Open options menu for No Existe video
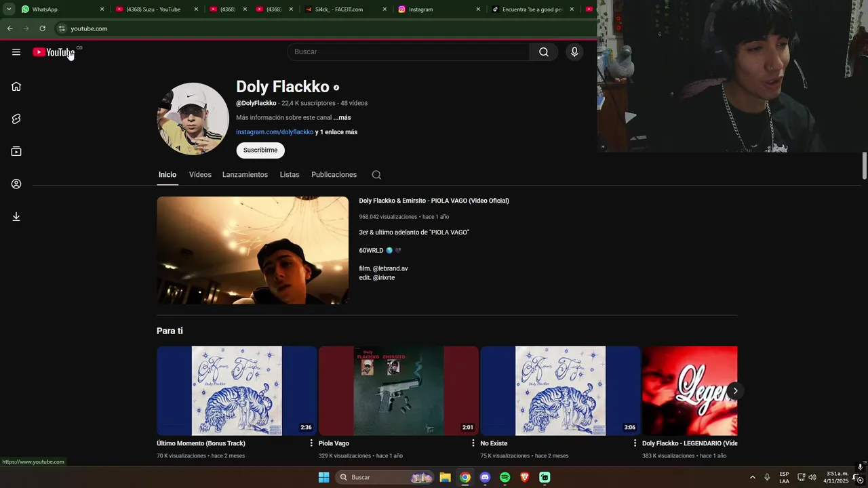Image resolution: width=868 pixels, height=488 pixels. pos(635,443)
